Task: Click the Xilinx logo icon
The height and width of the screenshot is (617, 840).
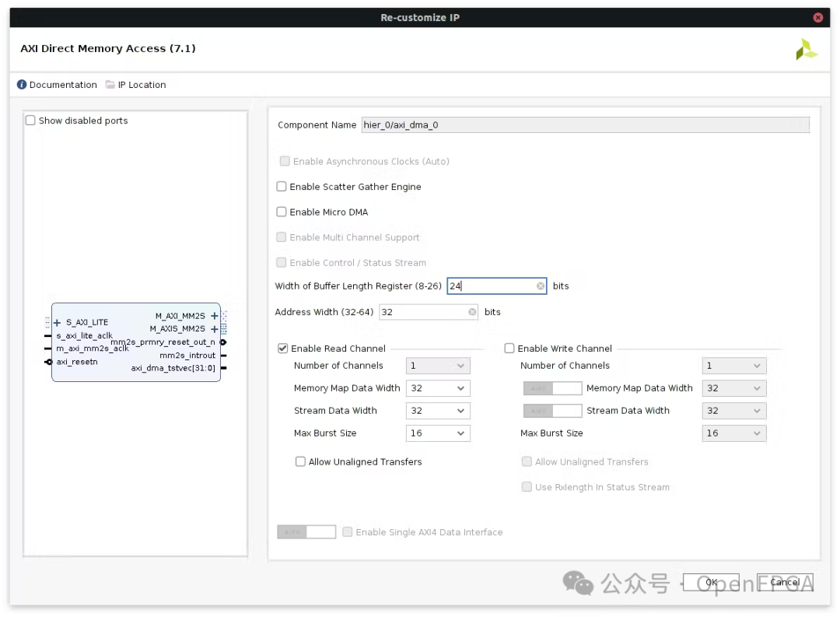Action: tap(806, 50)
